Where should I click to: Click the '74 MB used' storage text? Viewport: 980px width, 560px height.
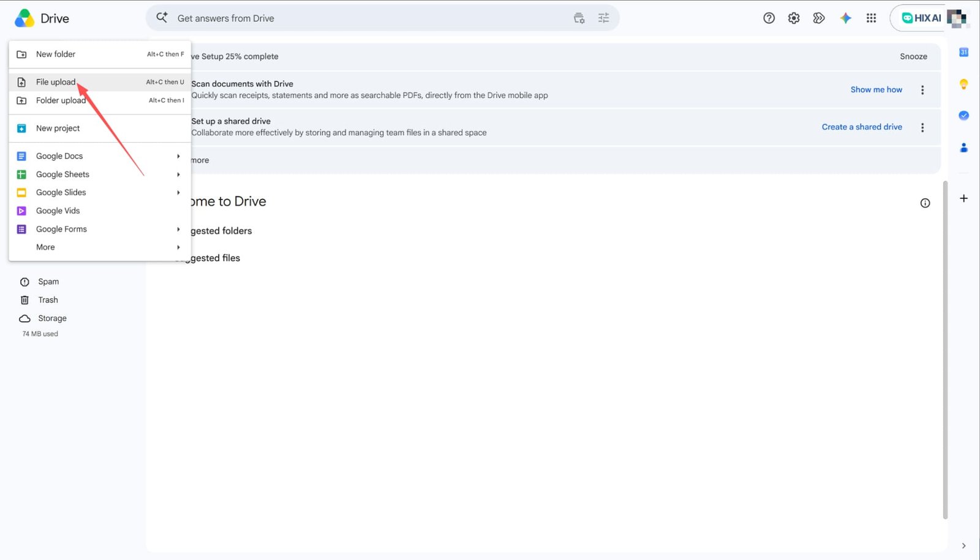pyautogui.click(x=40, y=334)
